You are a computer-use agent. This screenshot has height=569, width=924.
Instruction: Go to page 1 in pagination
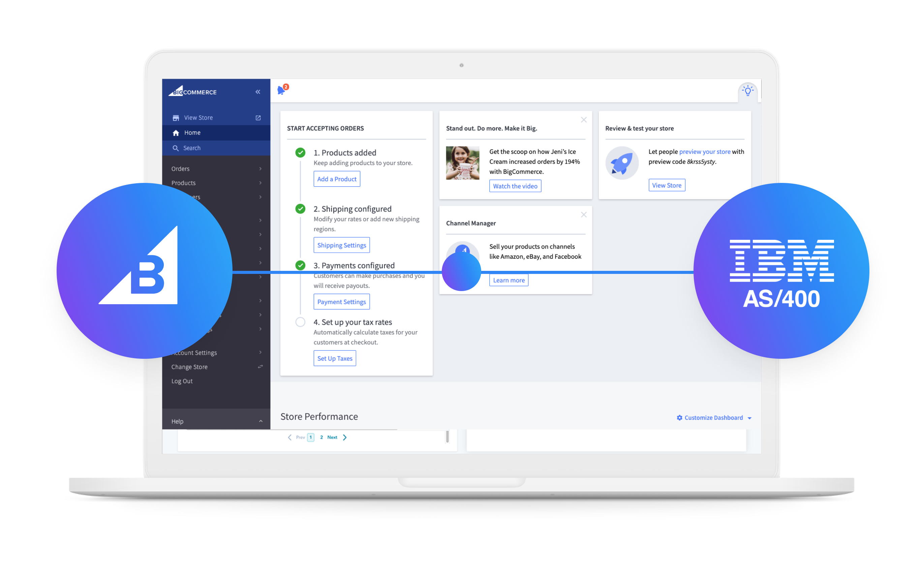[x=310, y=437]
